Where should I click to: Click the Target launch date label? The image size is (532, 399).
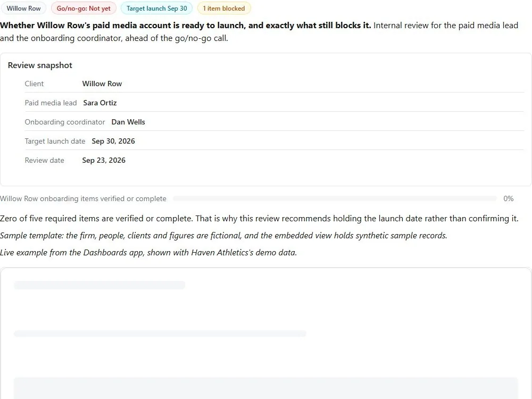click(x=55, y=141)
